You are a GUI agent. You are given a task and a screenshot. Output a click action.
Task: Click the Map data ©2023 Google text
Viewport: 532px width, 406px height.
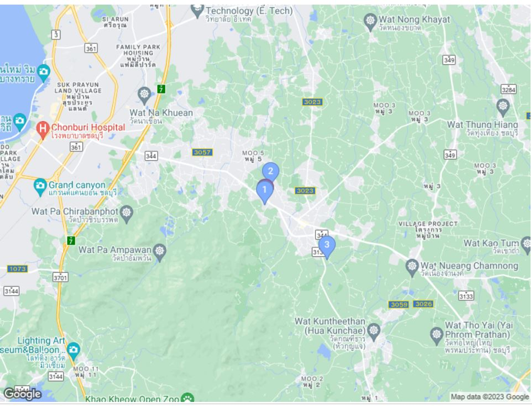coord(490,397)
